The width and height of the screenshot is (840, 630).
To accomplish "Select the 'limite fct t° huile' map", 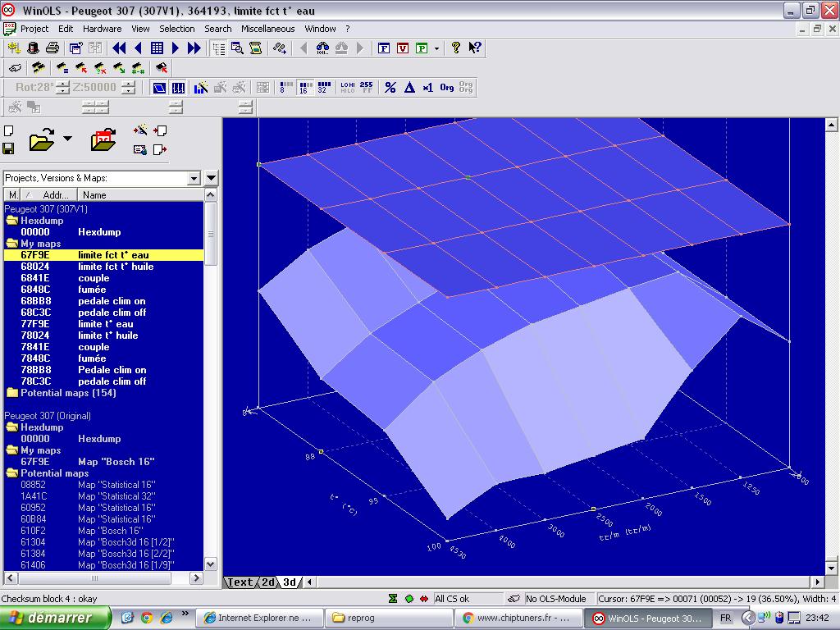I will (115, 267).
